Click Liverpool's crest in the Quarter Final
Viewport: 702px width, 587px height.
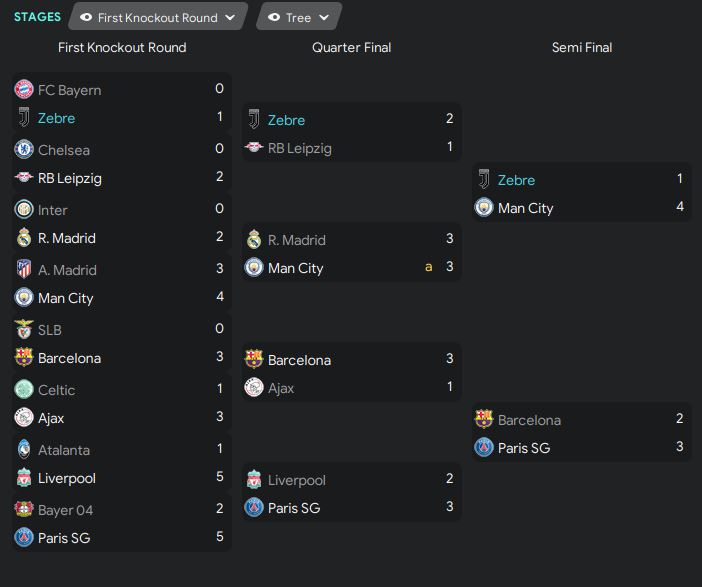click(254, 480)
